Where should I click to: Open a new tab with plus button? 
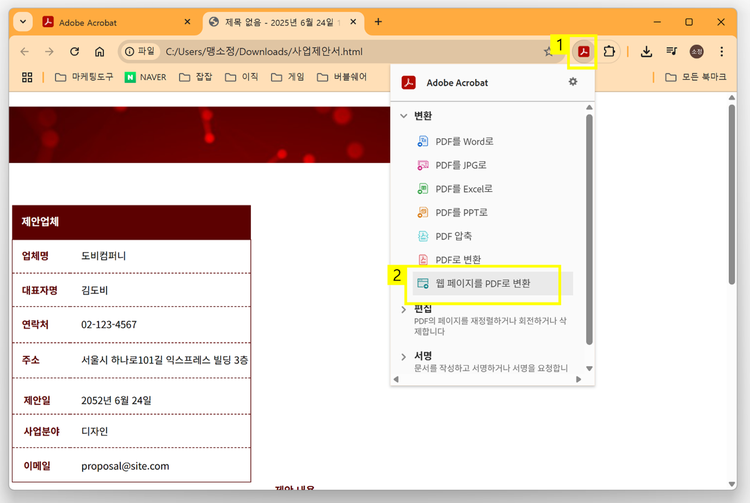pos(378,22)
